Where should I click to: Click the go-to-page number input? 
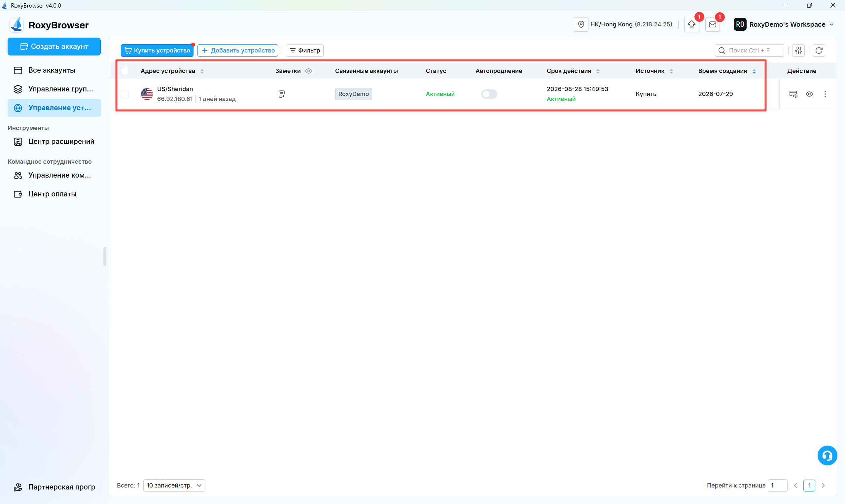777,485
